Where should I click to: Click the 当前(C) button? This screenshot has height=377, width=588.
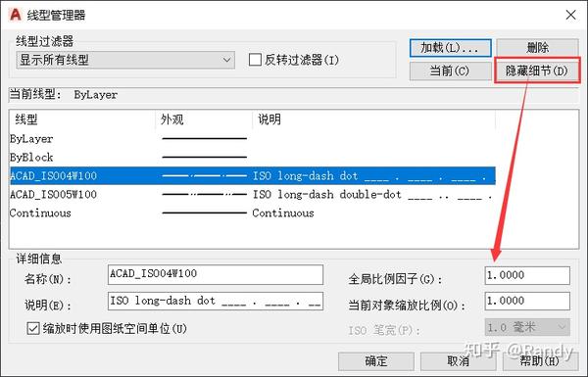tap(450, 71)
